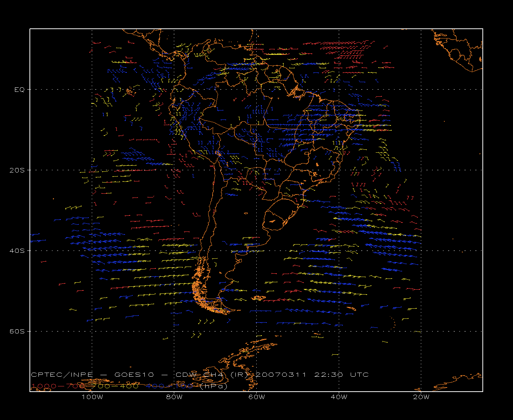Click the CH4 (IR) channel text
This screenshot has height=420, width=513.
pyautogui.click(x=225, y=375)
